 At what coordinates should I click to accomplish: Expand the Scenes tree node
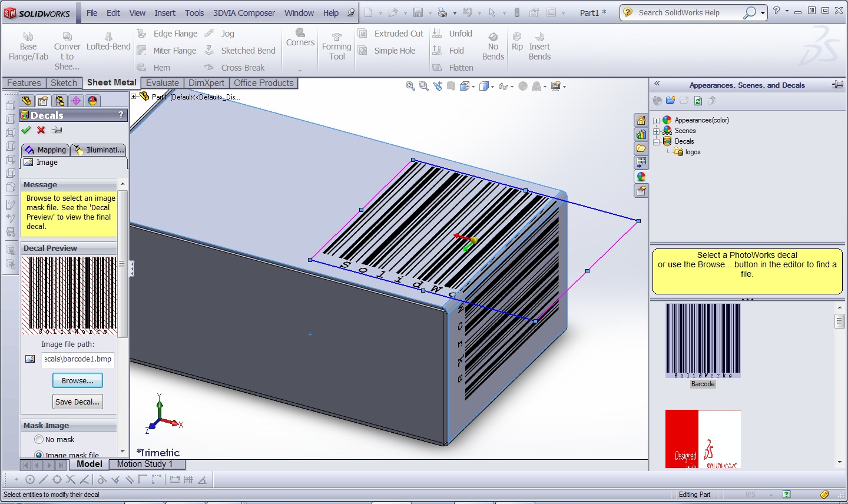pos(657,131)
